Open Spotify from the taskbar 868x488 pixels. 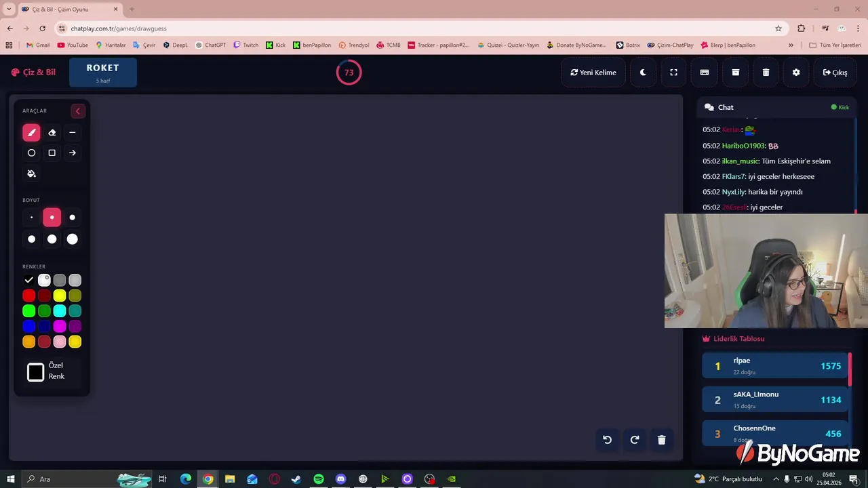pos(318,479)
